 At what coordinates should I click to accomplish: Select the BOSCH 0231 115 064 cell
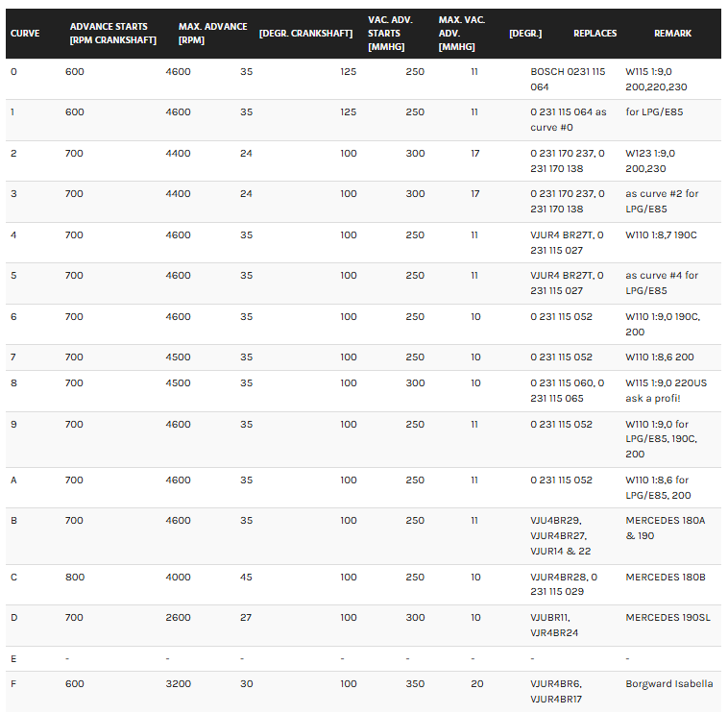pyautogui.click(x=568, y=80)
